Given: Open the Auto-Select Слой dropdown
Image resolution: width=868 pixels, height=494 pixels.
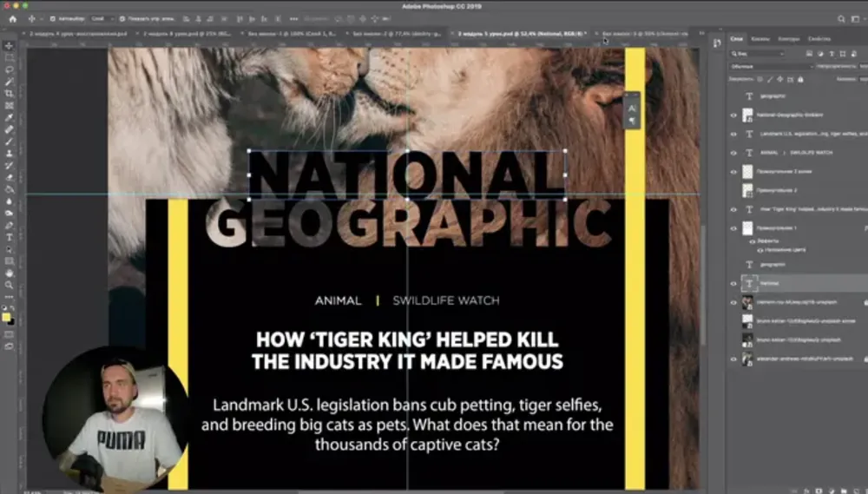Looking at the screenshot, I should coord(102,19).
